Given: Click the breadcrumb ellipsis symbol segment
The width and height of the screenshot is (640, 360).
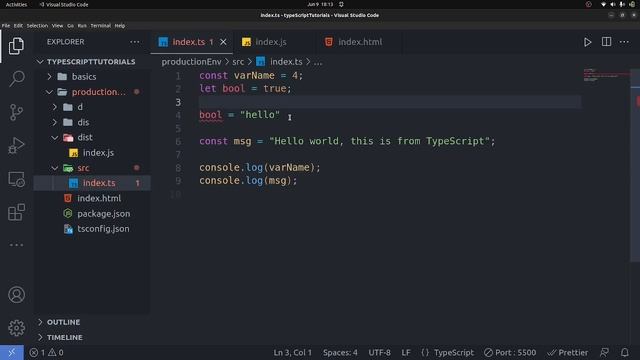Looking at the screenshot, I should pyautogui.click(x=318, y=62).
